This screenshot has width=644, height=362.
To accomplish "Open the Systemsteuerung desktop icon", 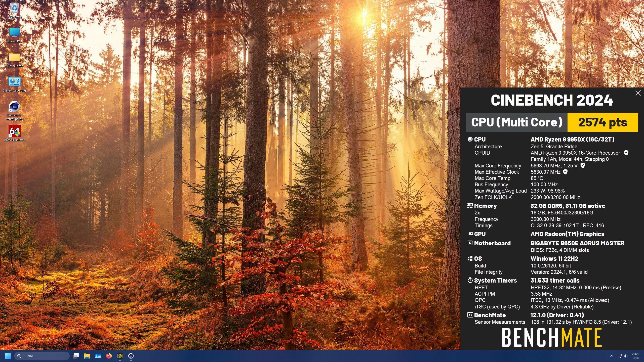I will (x=14, y=84).
